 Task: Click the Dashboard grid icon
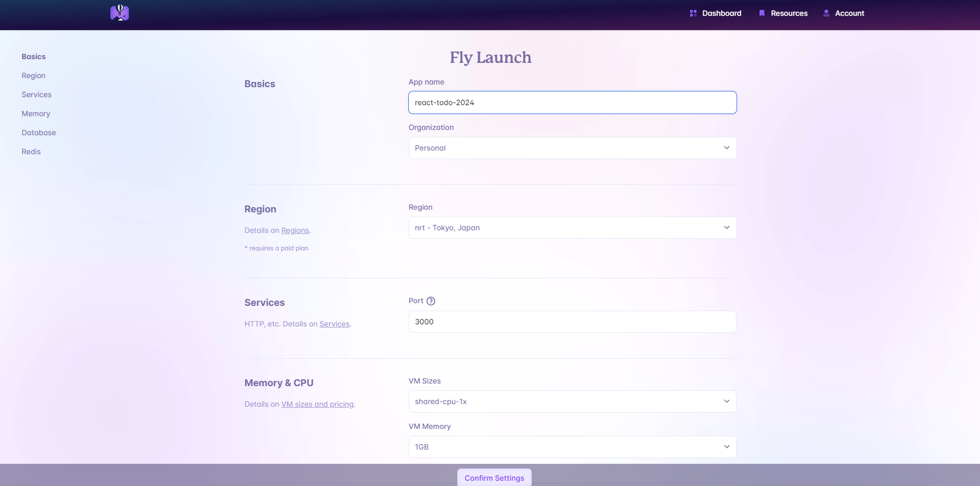coord(693,13)
